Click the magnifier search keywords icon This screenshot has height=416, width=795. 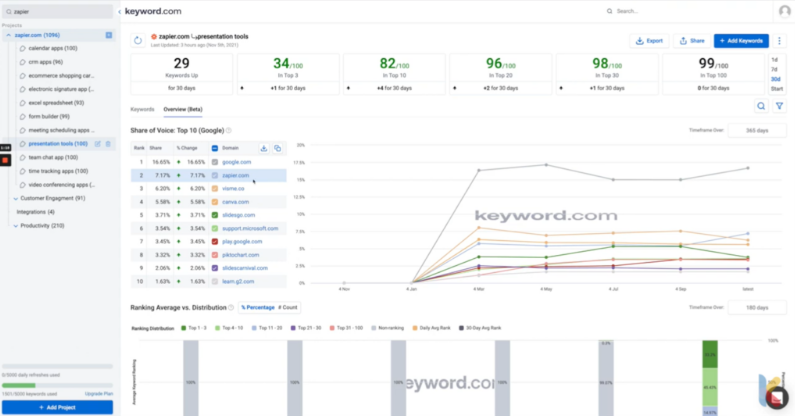coord(761,106)
